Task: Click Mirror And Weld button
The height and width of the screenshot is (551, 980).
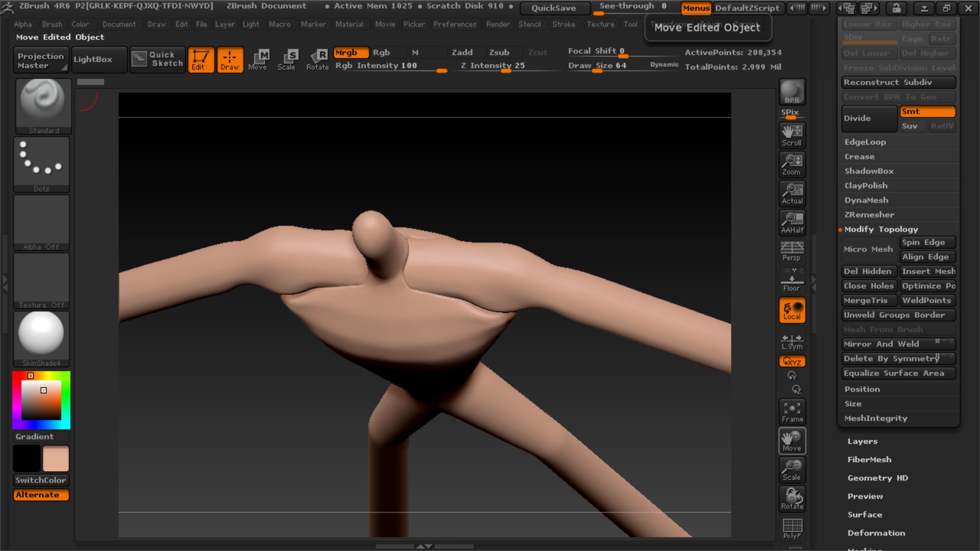Action: 898,344
